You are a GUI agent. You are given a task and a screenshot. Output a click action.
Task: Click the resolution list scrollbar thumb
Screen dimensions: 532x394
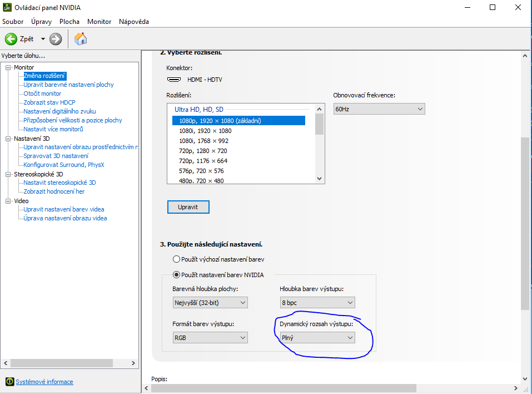(319, 124)
